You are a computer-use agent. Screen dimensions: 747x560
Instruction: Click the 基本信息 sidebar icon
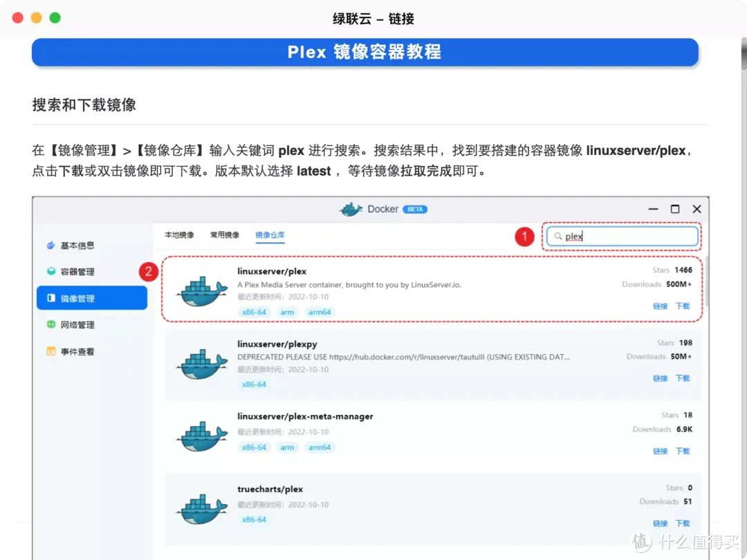point(51,245)
